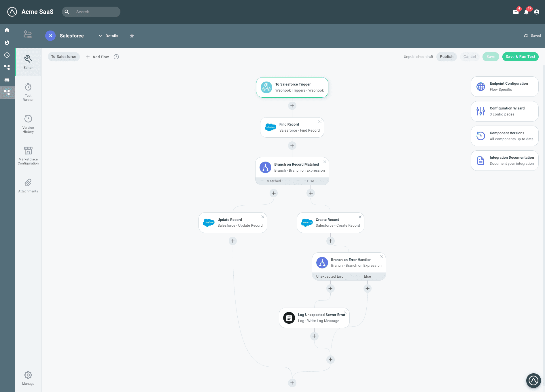Add step below Create Record
The height and width of the screenshot is (392, 545).
tap(330, 241)
